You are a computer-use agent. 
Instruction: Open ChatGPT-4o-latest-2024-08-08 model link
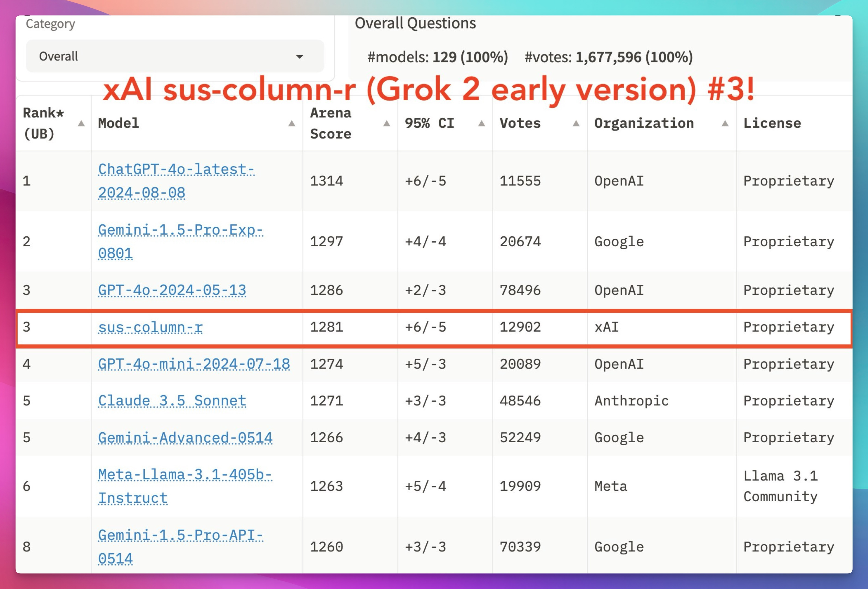pos(176,181)
